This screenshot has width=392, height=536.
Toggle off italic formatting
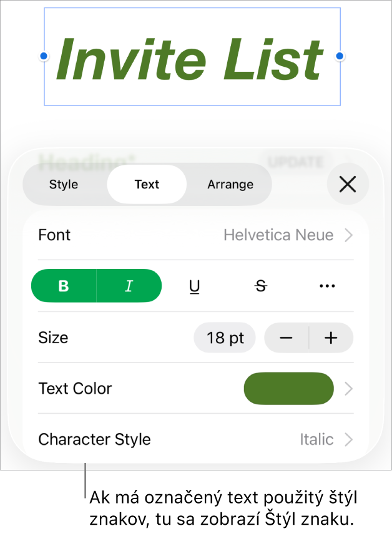pyautogui.click(x=129, y=286)
